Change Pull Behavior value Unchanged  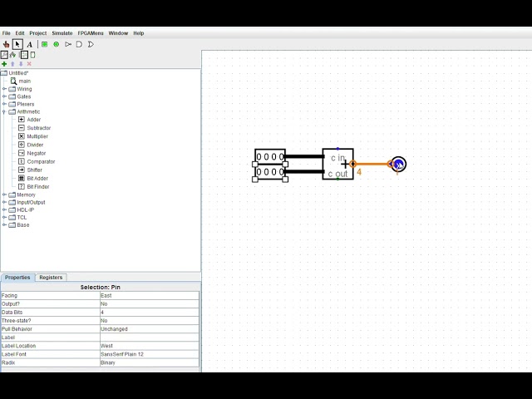(x=150, y=329)
